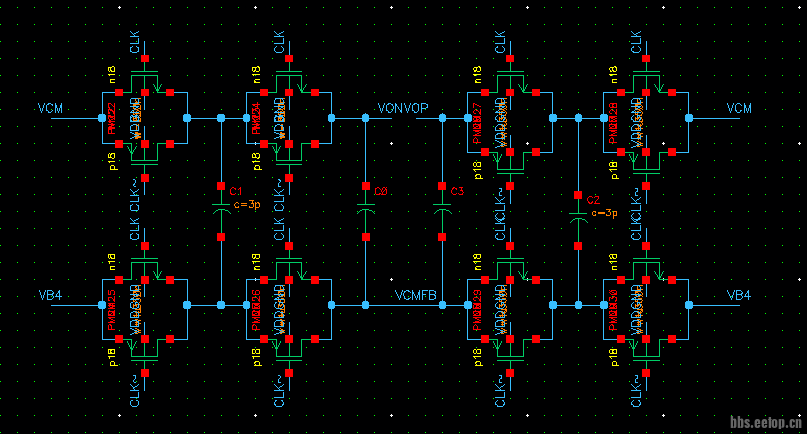Select the instance label ending in 24 near VONVOP

coord(256,118)
